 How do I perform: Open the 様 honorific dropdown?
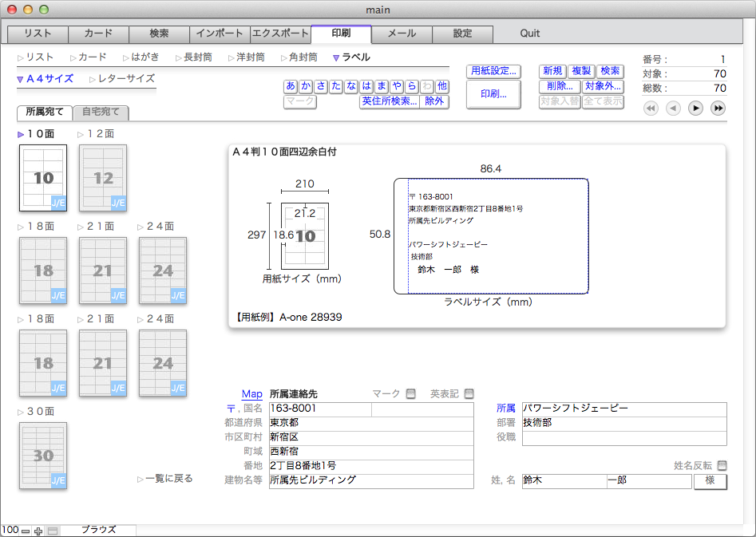[710, 481]
